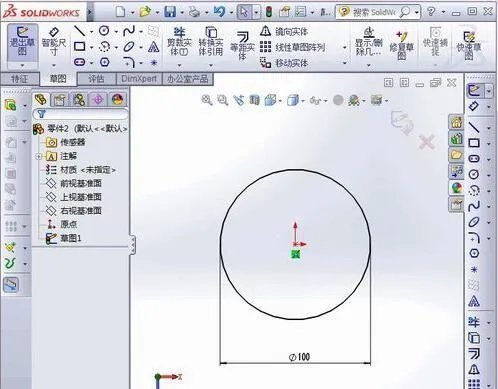
Task: Click Rapid Sketch (快速草图) tool
Action: point(469,45)
